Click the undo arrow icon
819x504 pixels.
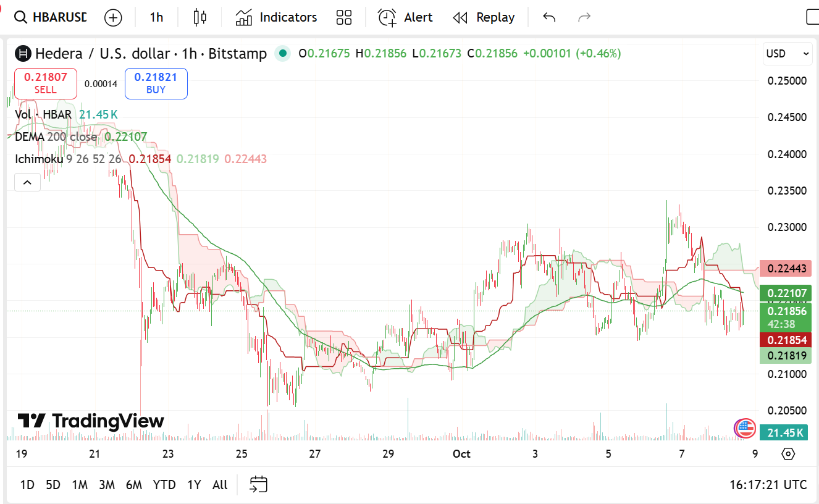549,17
